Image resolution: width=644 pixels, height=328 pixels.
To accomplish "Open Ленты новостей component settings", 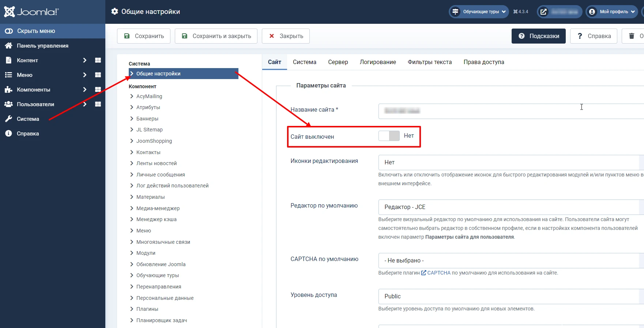I will pyautogui.click(x=156, y=163).
